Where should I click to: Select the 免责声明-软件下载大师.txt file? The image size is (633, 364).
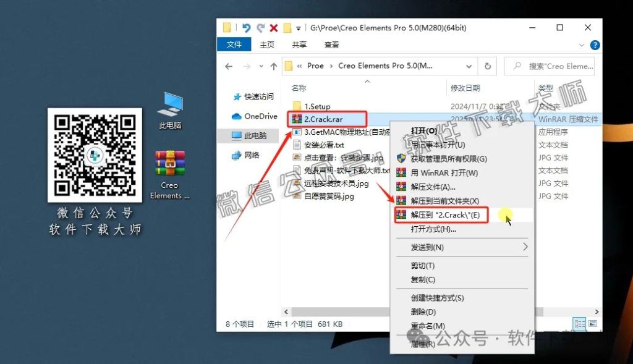pos(341,171)
